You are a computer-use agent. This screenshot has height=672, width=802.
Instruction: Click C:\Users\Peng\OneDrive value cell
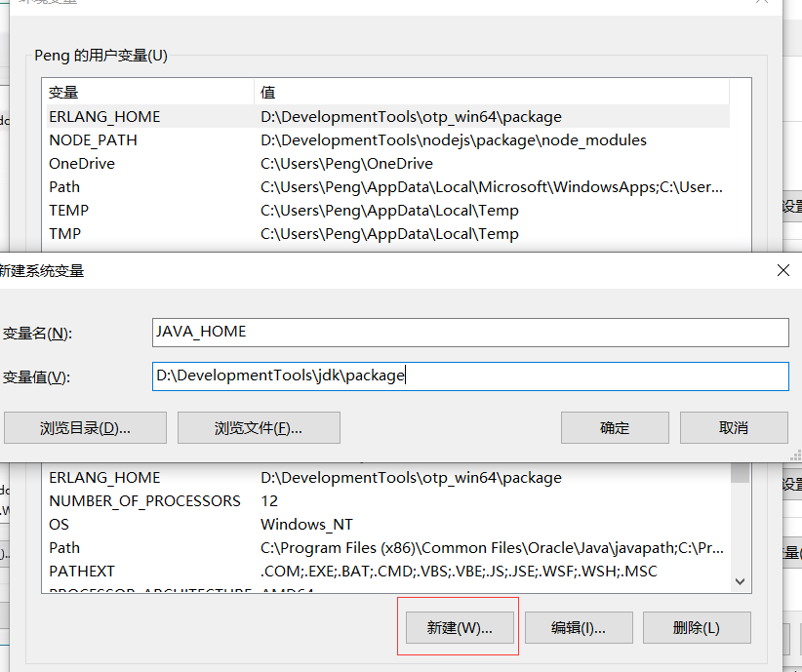[x=346, y=164]
